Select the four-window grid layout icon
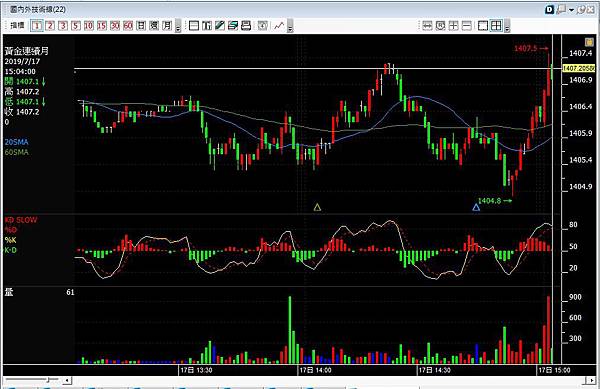Screen dimensions: 600x389 tap(496, 26)
